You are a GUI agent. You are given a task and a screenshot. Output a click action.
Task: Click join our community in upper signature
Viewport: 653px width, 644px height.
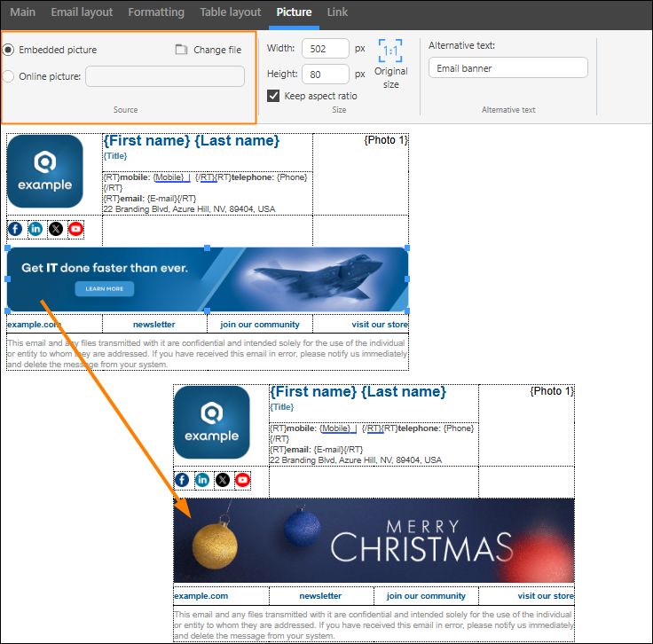tap(260, 325)
